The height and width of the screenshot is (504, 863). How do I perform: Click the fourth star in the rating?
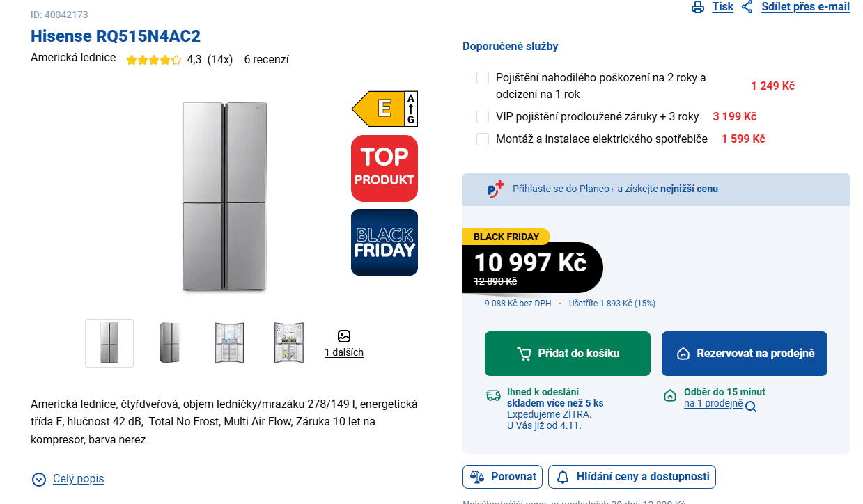pos(164,60)
